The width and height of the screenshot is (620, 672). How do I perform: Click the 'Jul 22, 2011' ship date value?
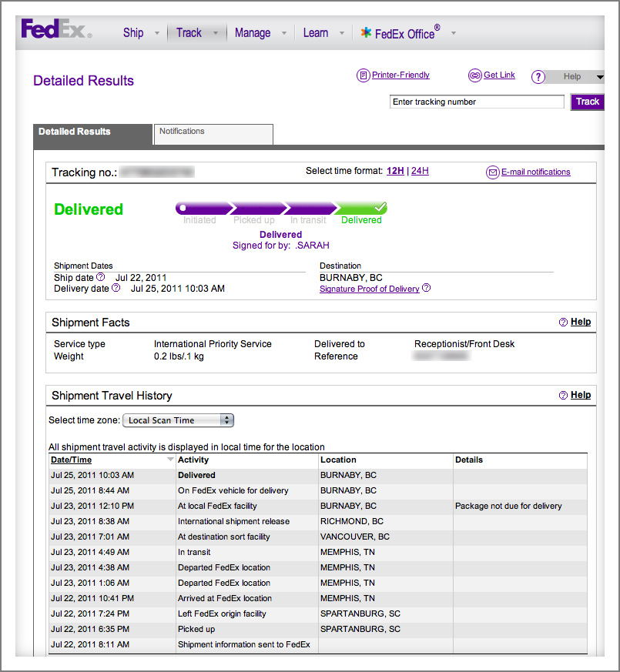141,278
